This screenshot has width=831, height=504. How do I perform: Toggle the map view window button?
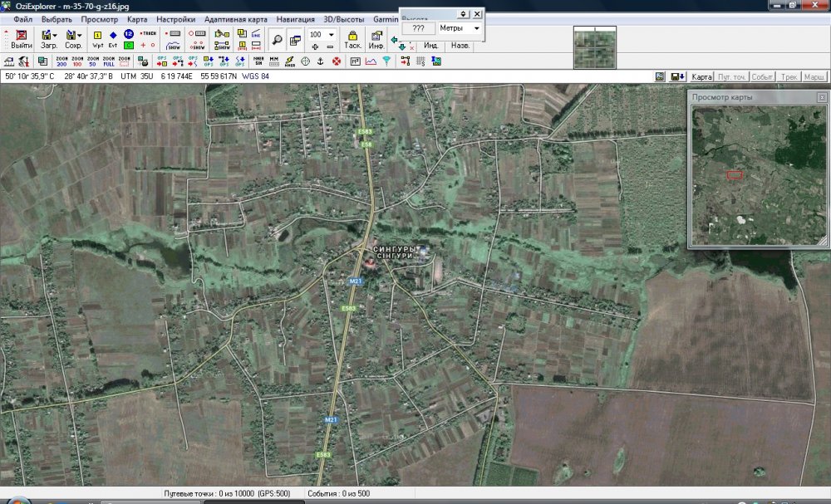tap(295, 40)
